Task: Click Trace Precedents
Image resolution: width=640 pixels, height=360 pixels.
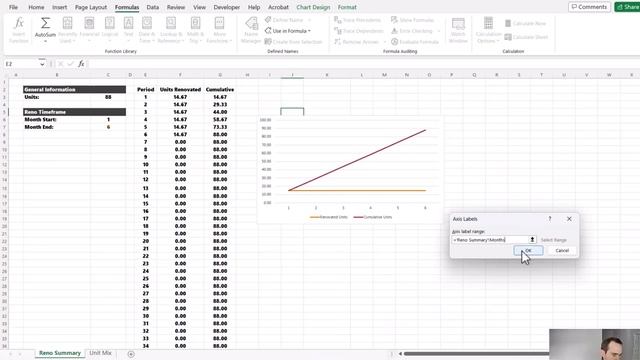Action: 358,20
